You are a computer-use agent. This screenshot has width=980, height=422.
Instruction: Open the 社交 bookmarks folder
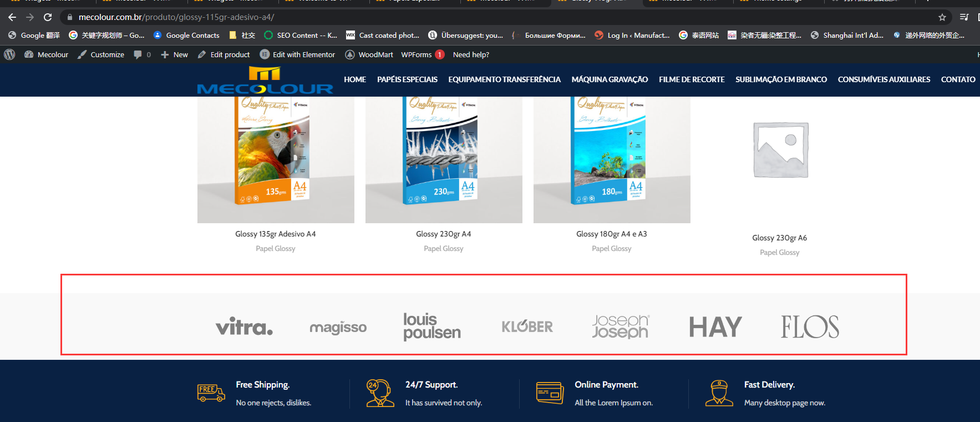click(242, 35)
